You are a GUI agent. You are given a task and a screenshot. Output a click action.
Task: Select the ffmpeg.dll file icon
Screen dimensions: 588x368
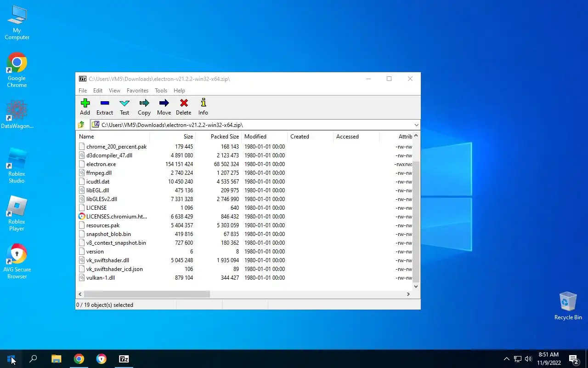pos(82,173)
